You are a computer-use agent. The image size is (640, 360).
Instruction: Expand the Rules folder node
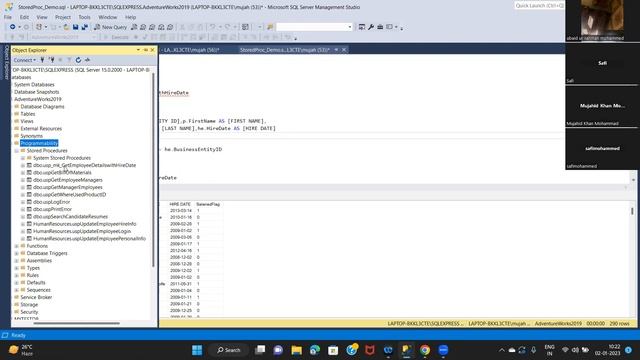17,276
